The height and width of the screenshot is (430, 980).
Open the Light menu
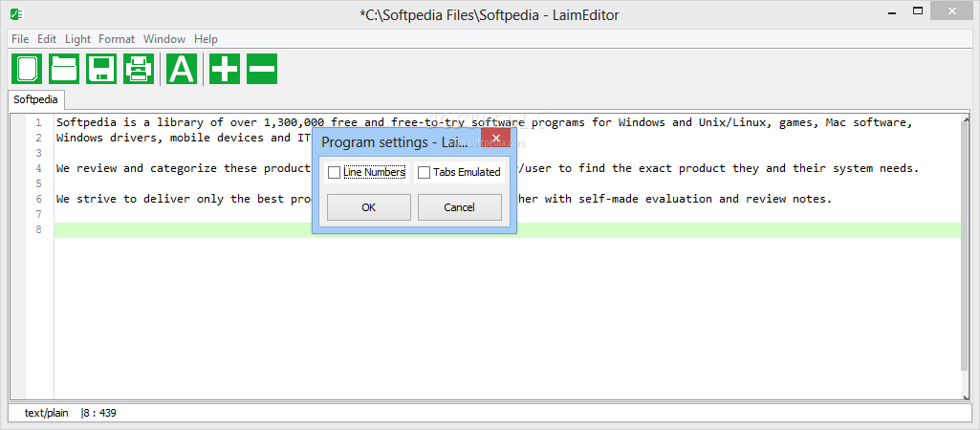click(x=77, y=39)
